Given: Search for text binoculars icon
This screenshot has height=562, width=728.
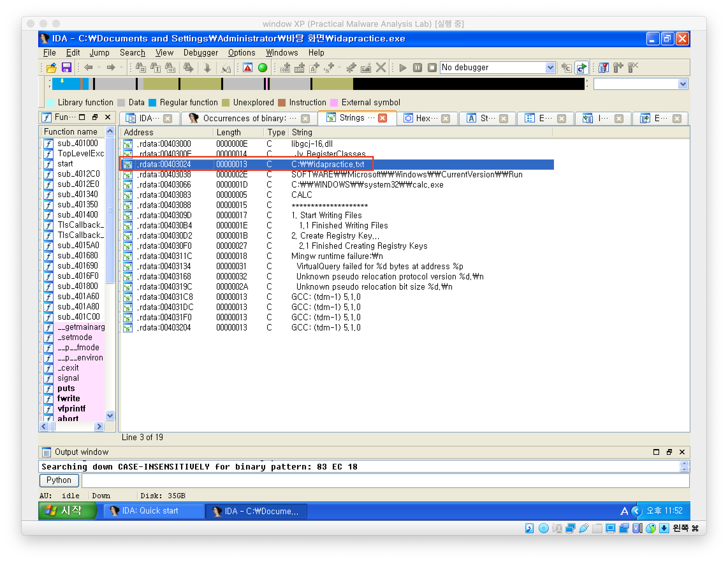Looking at the screenshot, I should click(155, 68).
